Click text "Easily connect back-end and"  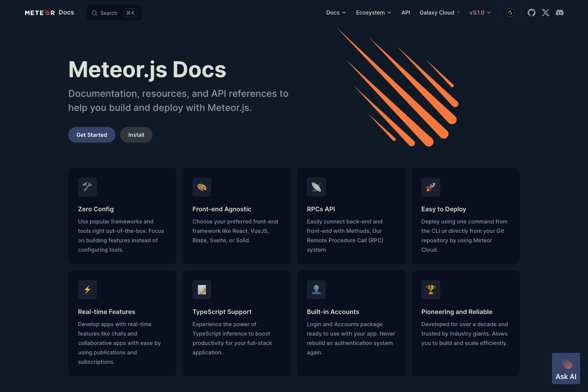tap(345, 221)
